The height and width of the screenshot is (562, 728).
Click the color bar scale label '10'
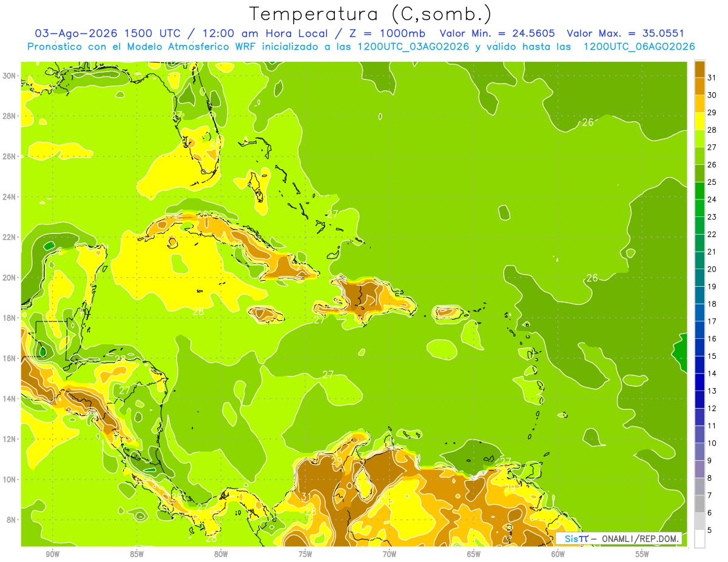click(712, 443)
